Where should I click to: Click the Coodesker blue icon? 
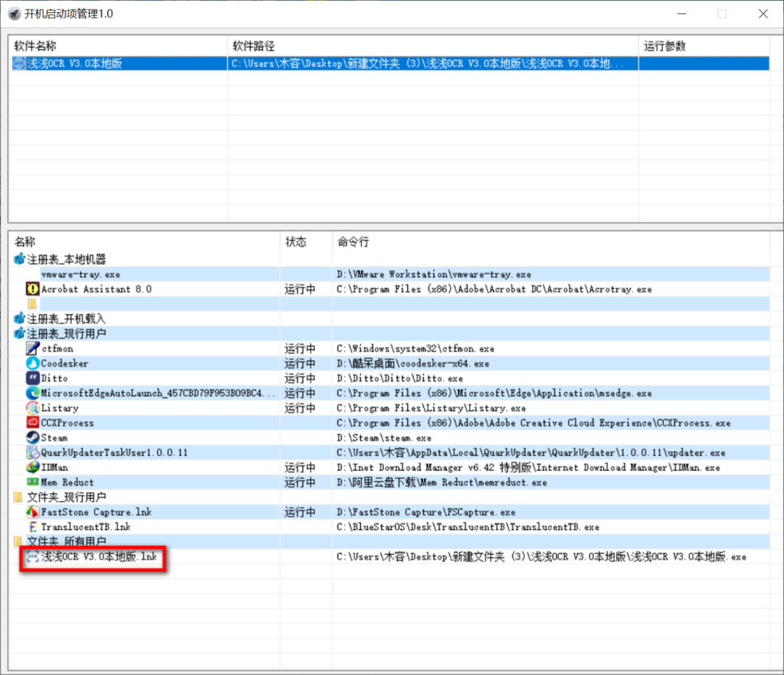pyautogui.click(x=33, y=364)
